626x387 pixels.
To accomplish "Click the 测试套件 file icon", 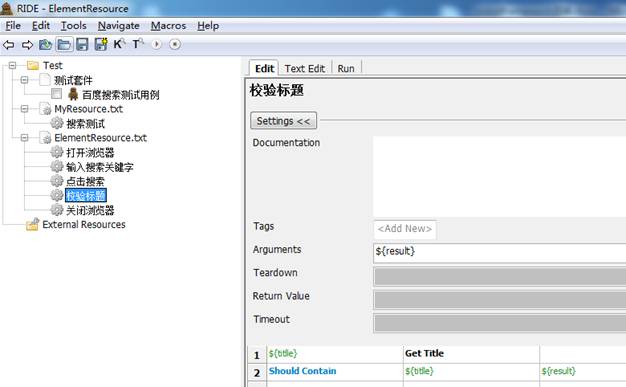I will pyautogui.click(x=45, y=80).
